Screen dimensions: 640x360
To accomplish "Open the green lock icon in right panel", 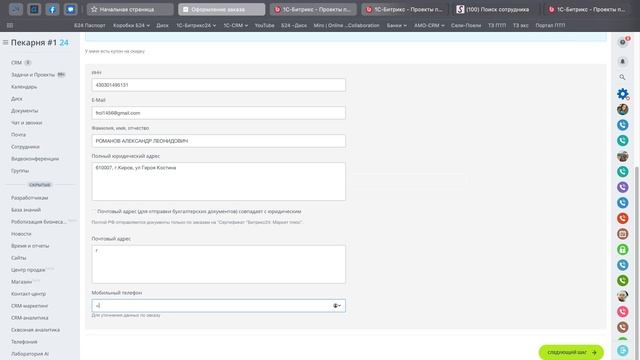I will pos(622,249).
